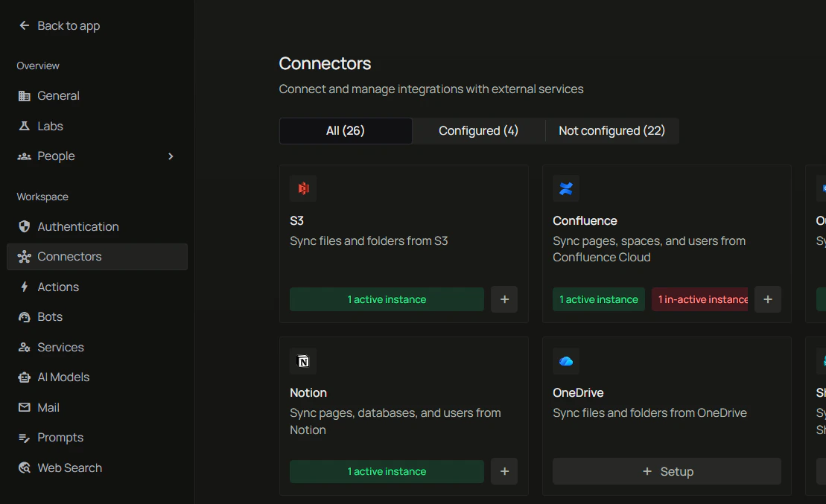Click the Notion logo icon
This screenshot has height=504, width=826.
303,361
